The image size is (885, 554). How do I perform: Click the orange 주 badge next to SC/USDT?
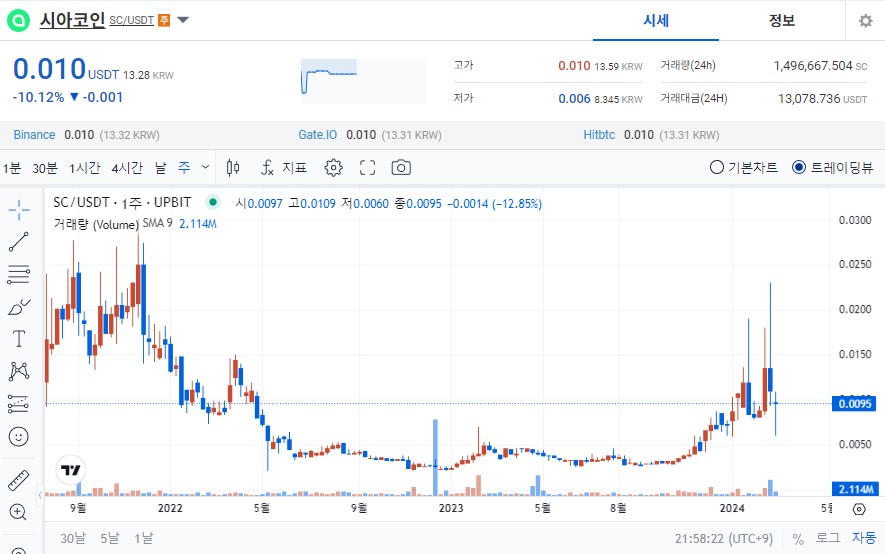[x=164, y=20]
